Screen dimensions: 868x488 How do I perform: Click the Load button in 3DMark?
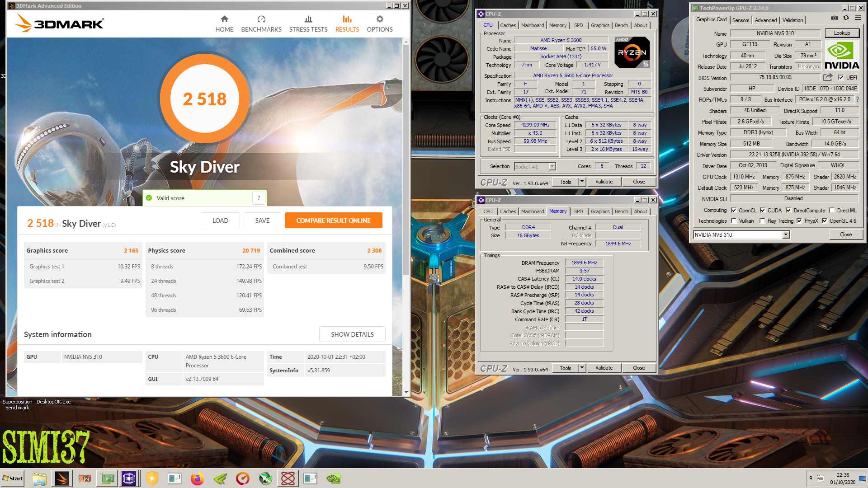(220, 221)
